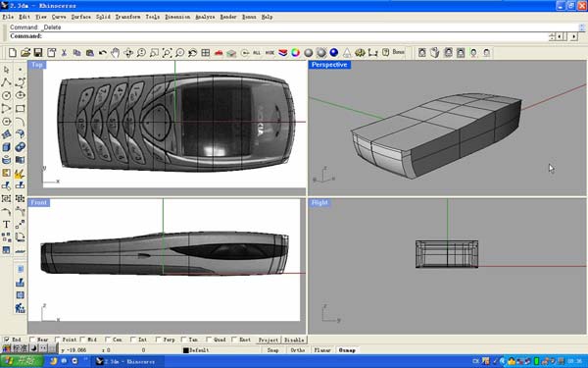588x368 pixels.
Task: Open the Solid menu
Action: coord(103,17)
